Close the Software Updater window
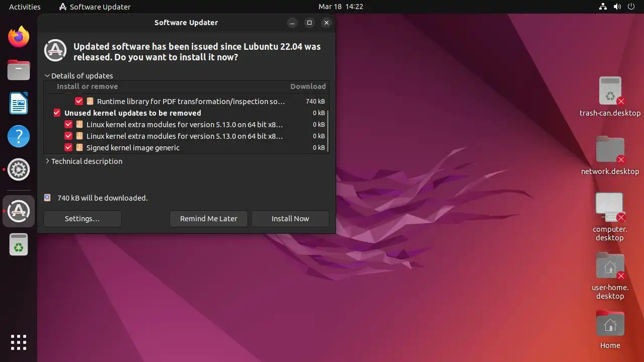 pos(327,23)
